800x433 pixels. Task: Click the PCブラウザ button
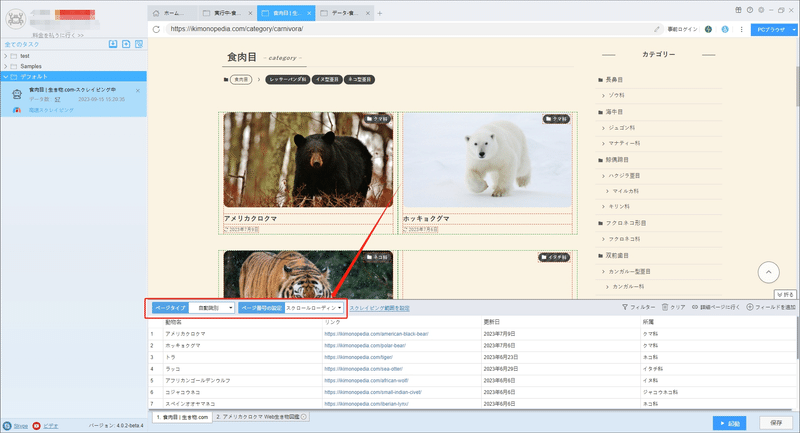pos(770,30)
